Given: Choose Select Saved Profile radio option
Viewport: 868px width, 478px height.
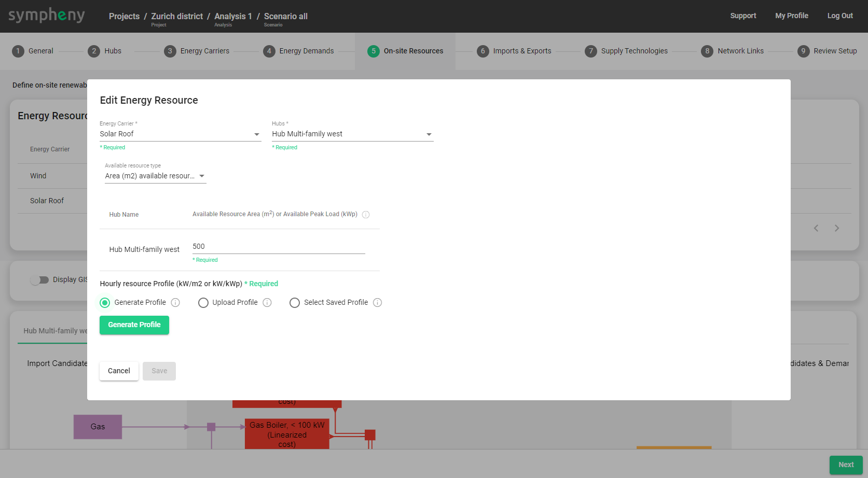Looking at the screenshot, I should click(x=295, y=303).
